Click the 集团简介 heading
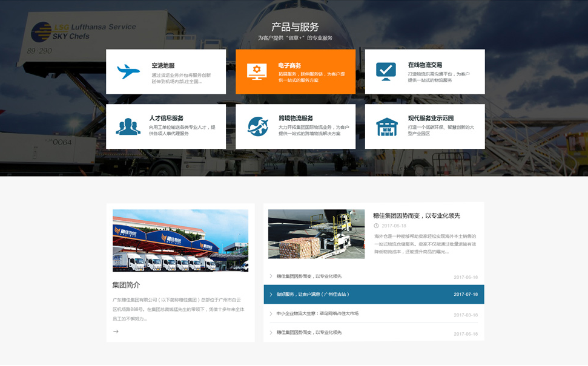This screenshot has width=588, height=366. (x=126, y=285)
